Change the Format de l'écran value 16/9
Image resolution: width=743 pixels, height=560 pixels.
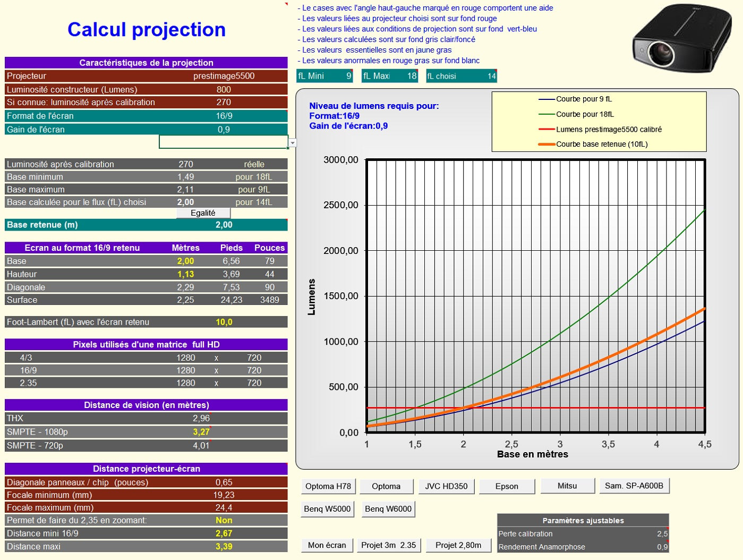(x=224, y=116)
